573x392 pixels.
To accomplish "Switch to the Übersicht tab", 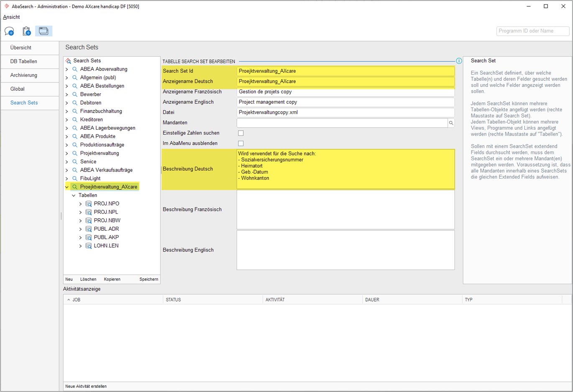I will [30, 48].
